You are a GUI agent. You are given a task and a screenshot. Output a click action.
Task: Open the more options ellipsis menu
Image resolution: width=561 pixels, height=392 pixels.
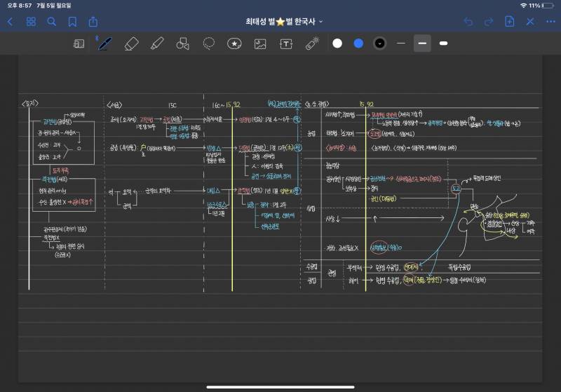(x=550, y=22)
